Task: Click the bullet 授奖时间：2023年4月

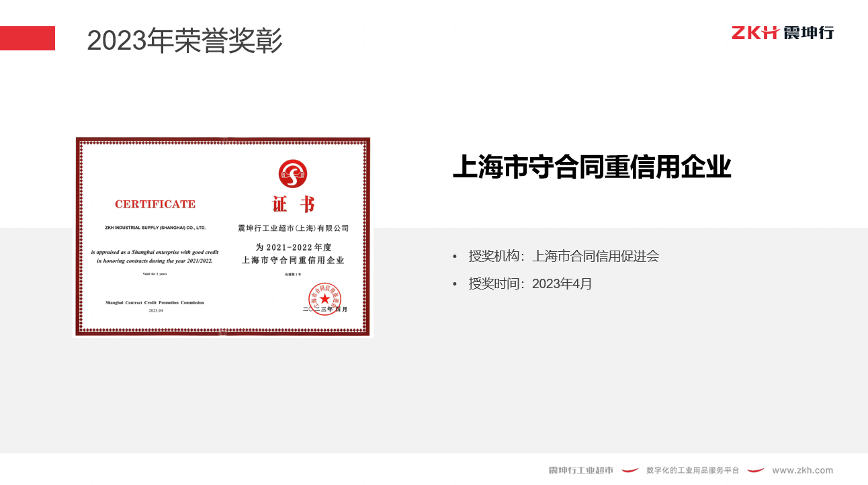Action: (523, 283)
